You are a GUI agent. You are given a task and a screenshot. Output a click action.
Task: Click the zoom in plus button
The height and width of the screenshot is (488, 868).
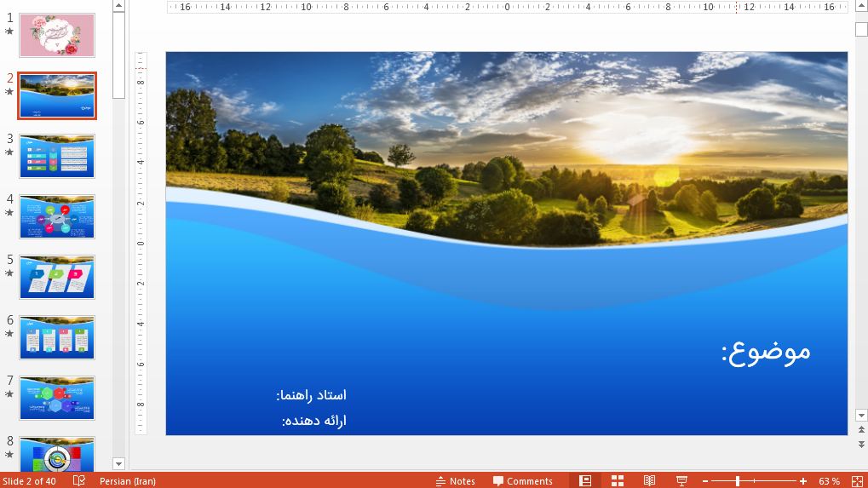click(x=803, y=481)
